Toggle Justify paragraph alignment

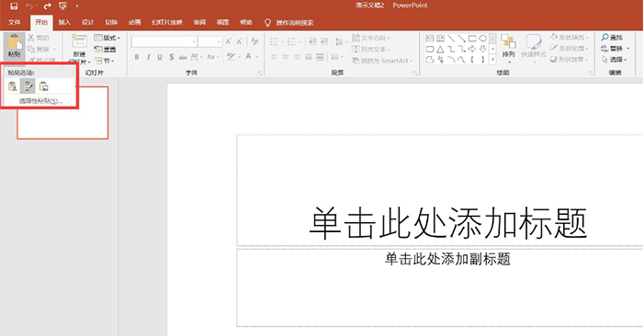309,57
